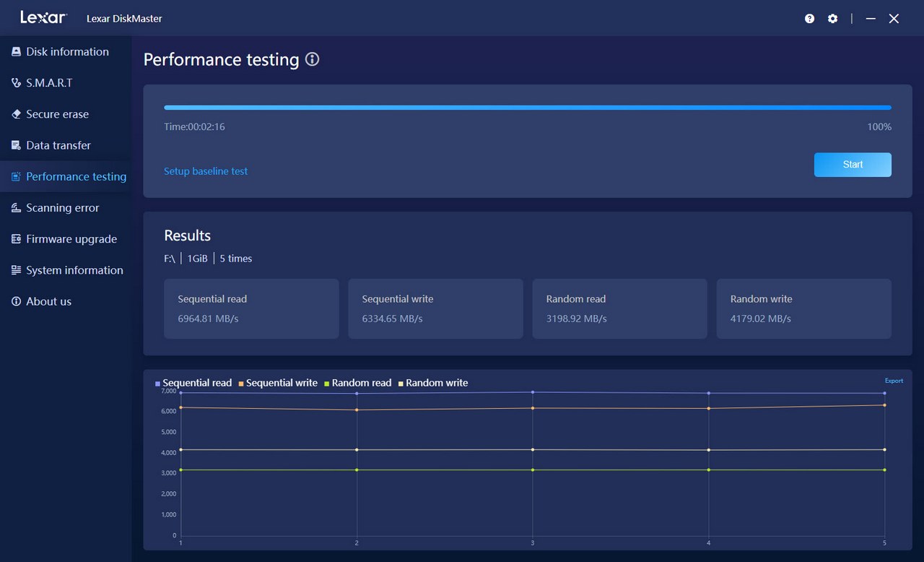
Task: Click the About us info icon
Action: (16, 301)
